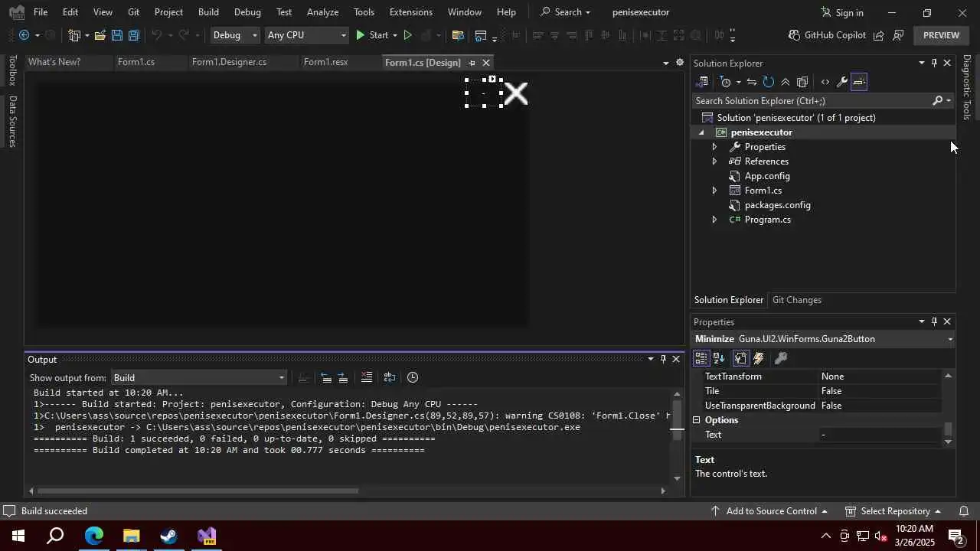Save current file with single disk icon

pyautogui.click(x=116, y=35)
